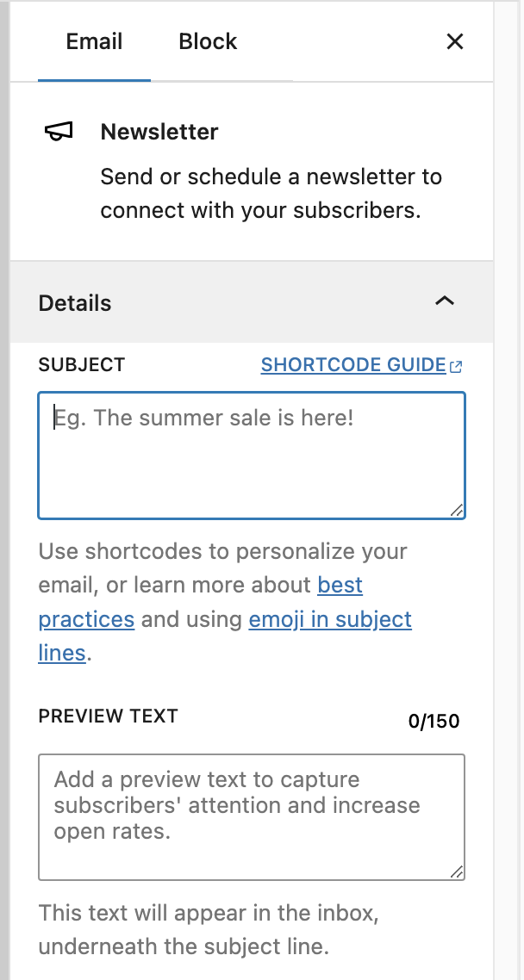524x980 pixels.
Task: Click inside the Subject input field
Action: (252, 455)
